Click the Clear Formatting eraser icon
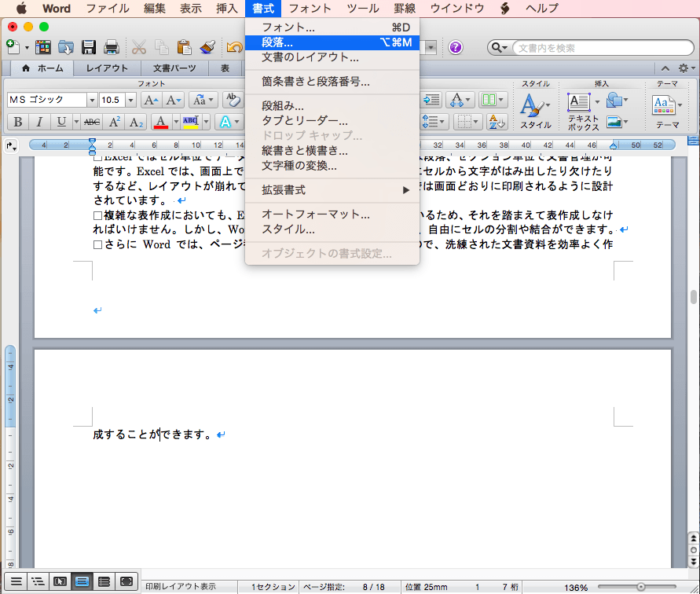Viewport: 700px width, 594px height. point(232,100)
